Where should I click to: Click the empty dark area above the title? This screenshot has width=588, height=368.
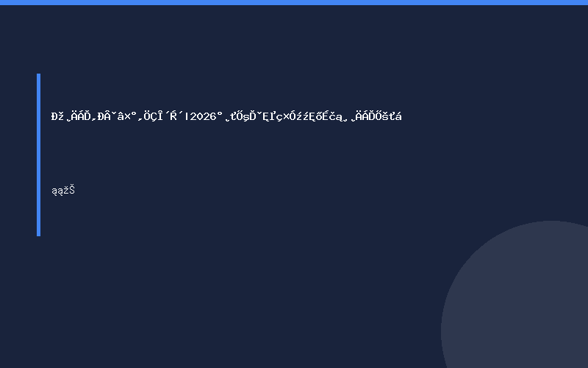point(225,57)
